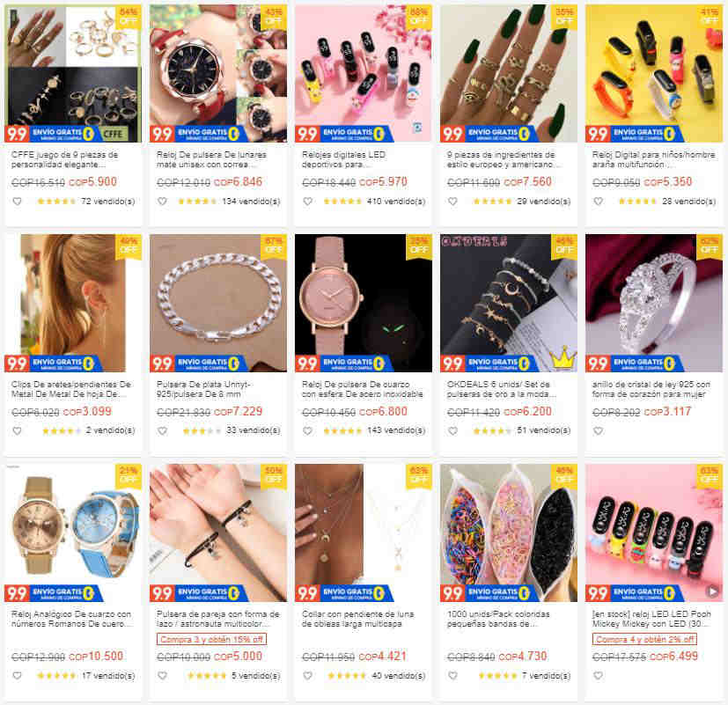Open pink quartz watch product image

click(363, 303)
